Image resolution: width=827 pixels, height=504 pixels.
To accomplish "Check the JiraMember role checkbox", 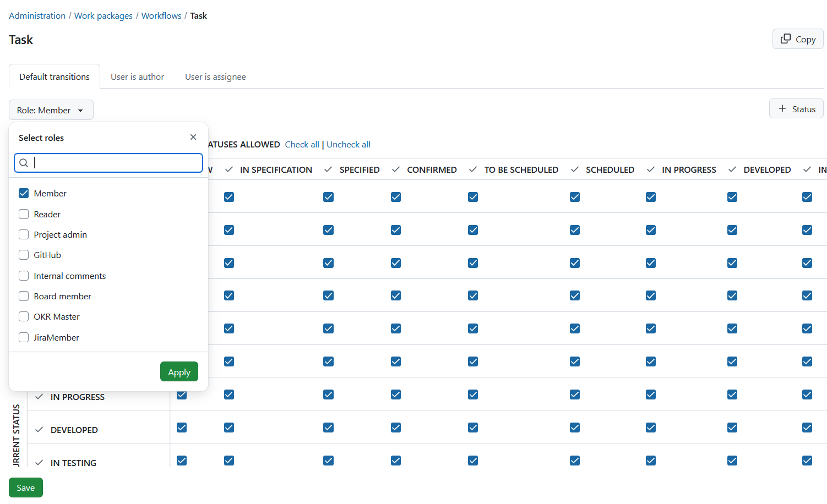I will click(x=24, y=337).
